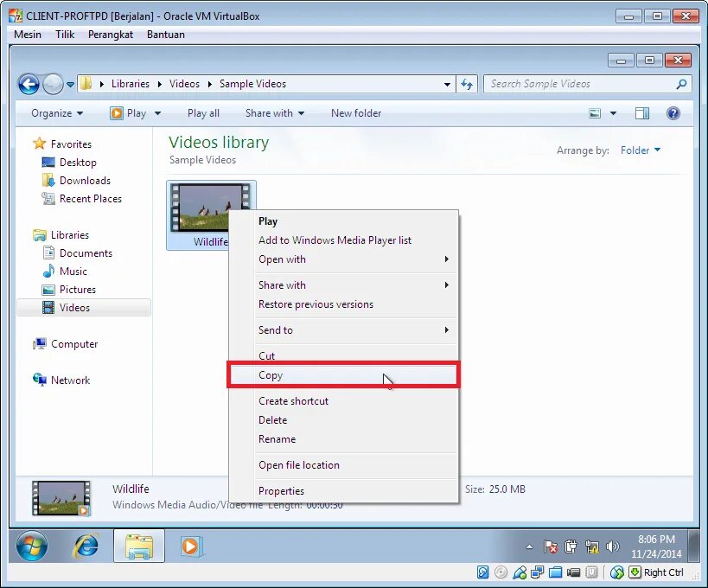
Task: Open Pictures library
Action: pos(68,290)
